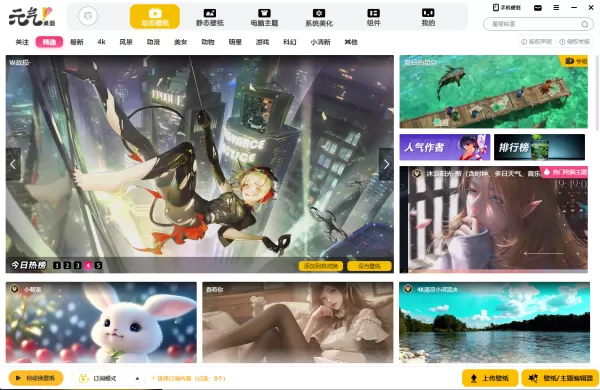The image size is (600, 390).
Task: Open the 4K river scenery thumbnail
Action: (x=494, y=322)
